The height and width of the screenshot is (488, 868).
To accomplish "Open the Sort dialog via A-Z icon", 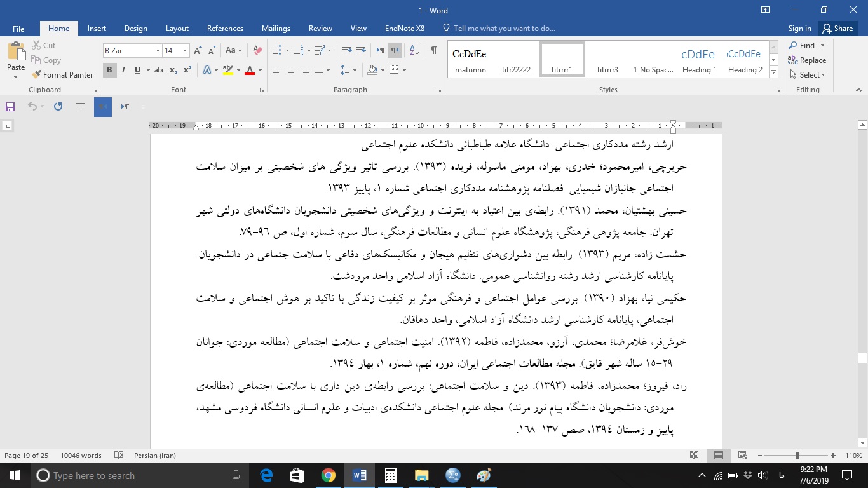I will coord(414,50).
